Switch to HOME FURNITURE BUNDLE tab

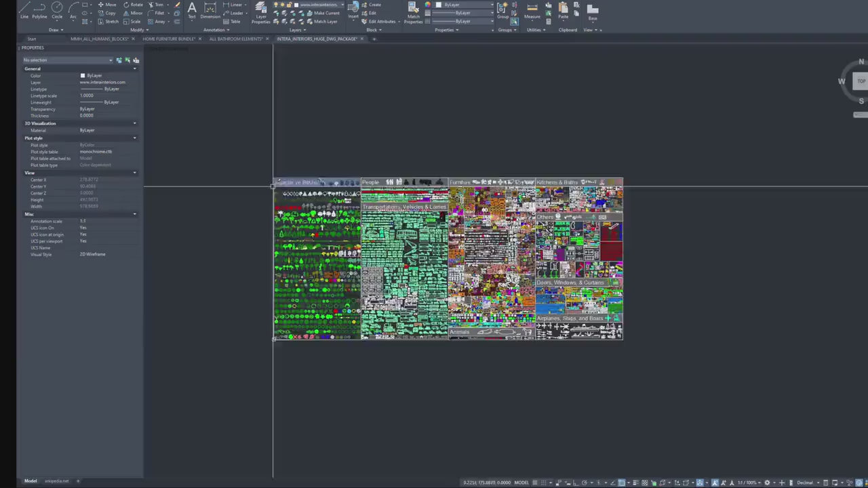point(169,39)
